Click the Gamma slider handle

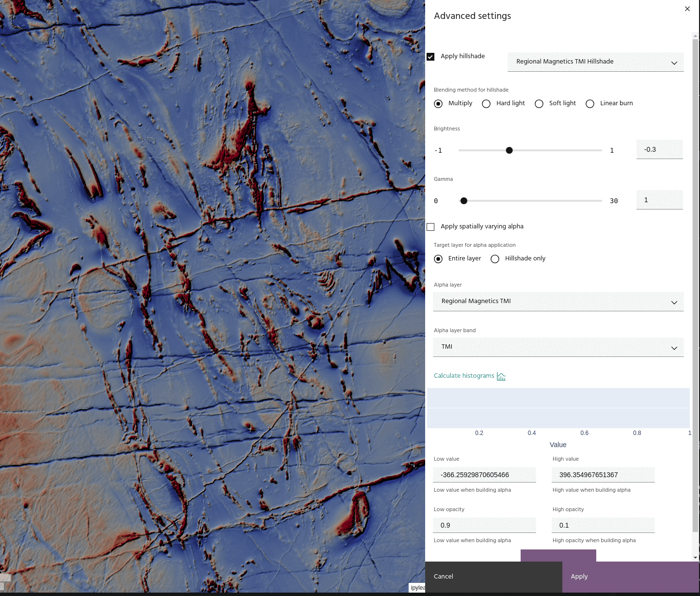coord(464,201)
